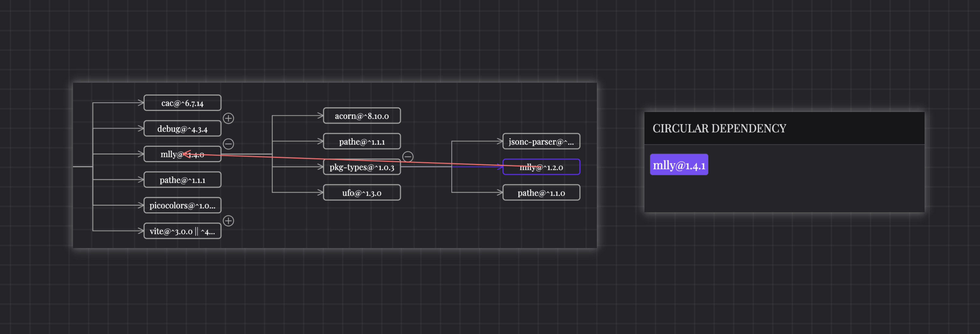Select the pathe@^1.1.0 node

pos(541,193)
